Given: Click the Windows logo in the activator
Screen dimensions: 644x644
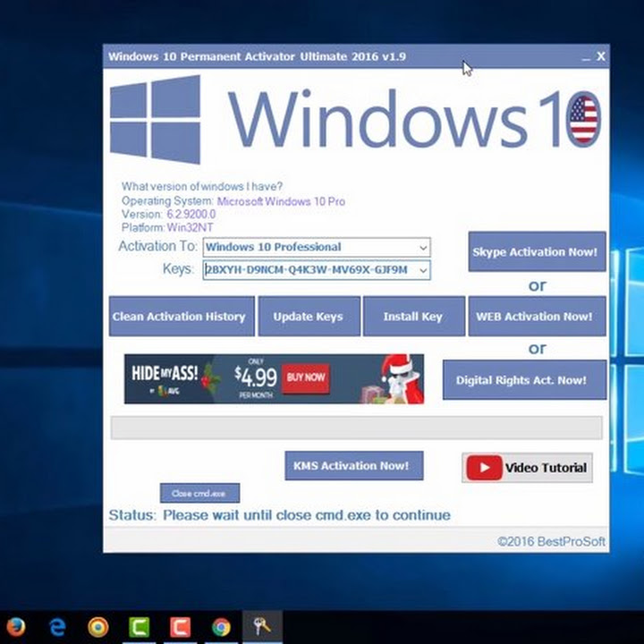Looking at the screenshot, I should (156, 120).
